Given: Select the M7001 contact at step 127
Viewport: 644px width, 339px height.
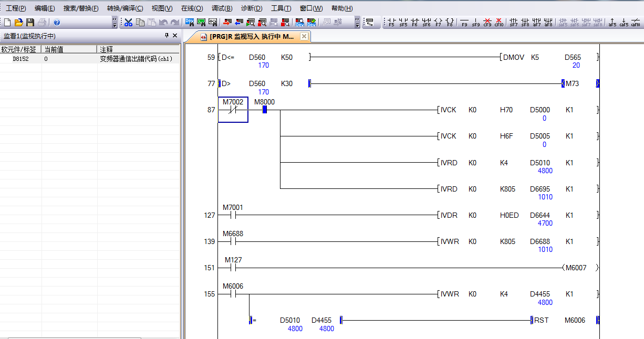Looking at the screenshot, I should point(233,215).
